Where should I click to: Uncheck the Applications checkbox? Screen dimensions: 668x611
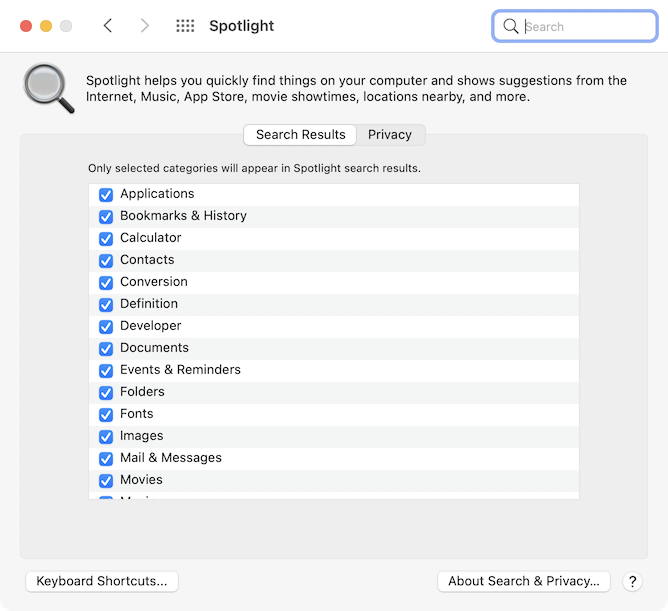[x=106, y=195]
